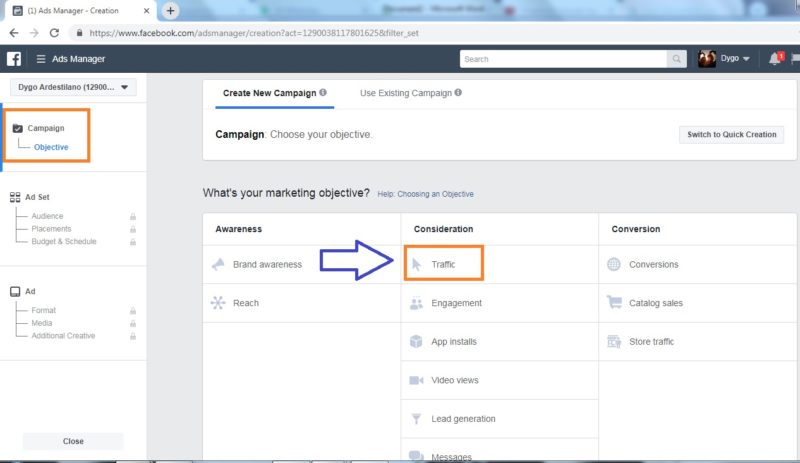The image size is (800, 463).
Task: Select the Engagement objective
Action: click(499, 303)
